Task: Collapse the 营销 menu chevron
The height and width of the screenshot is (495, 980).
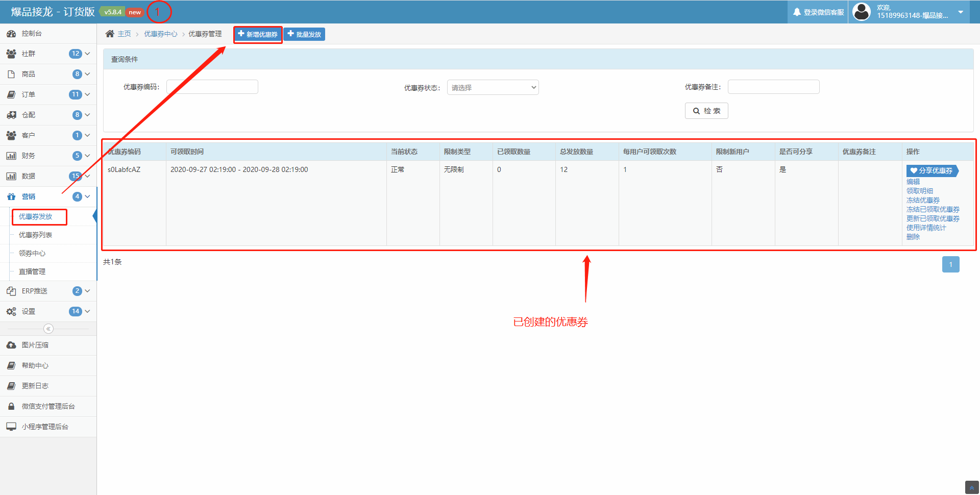Action: click(87, 197)
